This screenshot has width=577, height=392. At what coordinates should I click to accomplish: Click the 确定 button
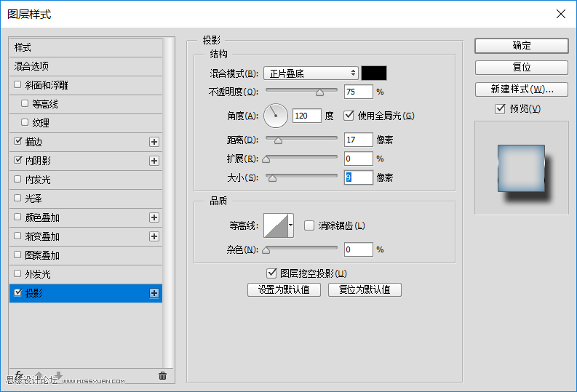coord(522,46)
